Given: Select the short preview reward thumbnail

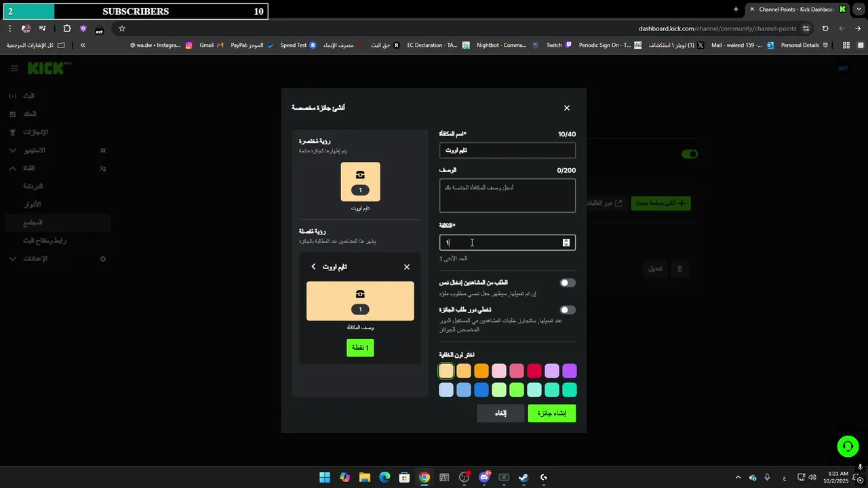Looking at the screenshot, I should (360, 182).
